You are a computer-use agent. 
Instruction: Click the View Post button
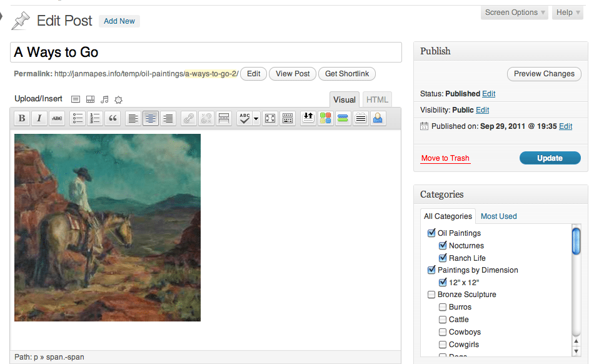[293, 74]
